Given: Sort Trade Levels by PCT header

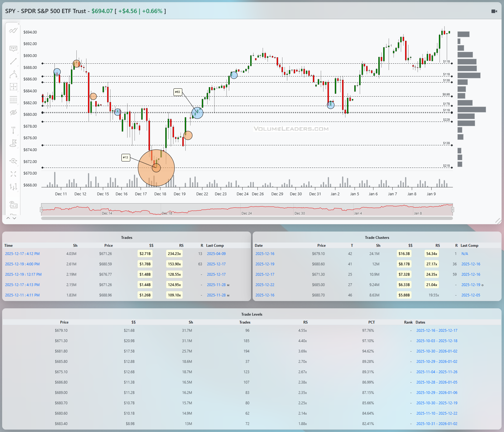Looking at the screenshot, I should point(371,322).
